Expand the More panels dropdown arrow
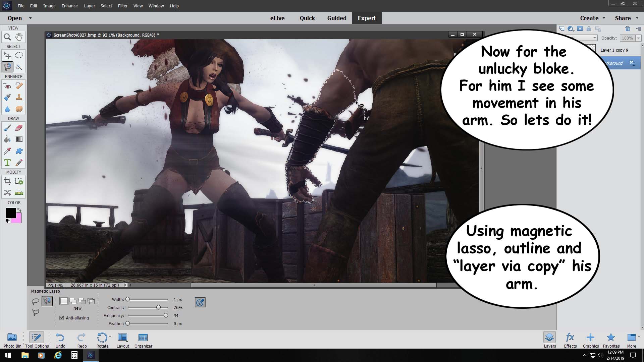This screenshot has height=362, width=644. point(639,337)
